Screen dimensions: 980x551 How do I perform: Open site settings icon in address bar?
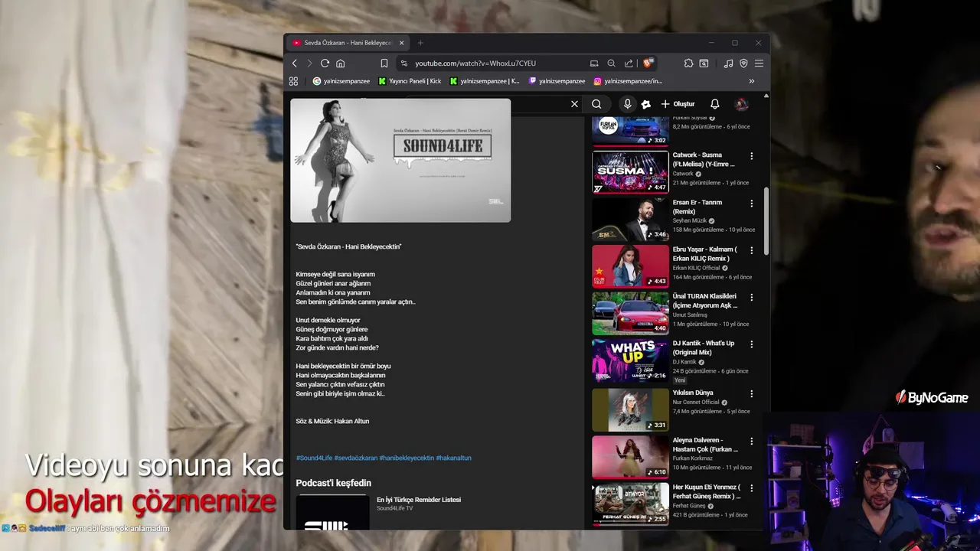pyautogui.click(x=404, y=64)
